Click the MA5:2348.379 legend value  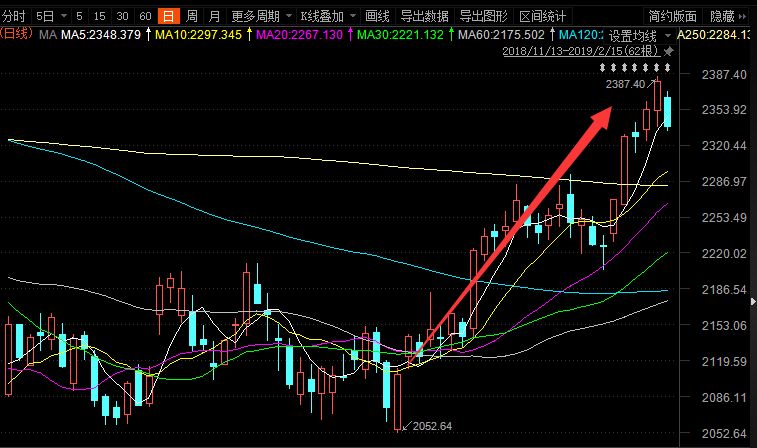tap(101, 35)
